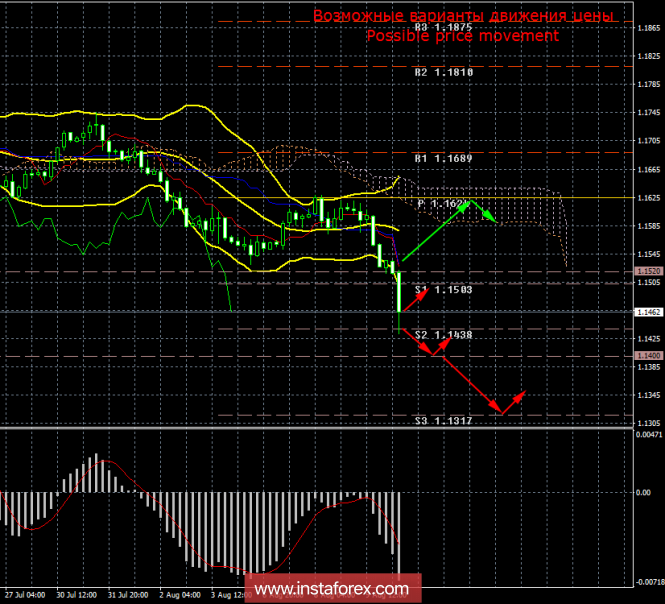This screenshot has height=604, width=665.
Task: Select the S2 1.1438 support label
Action: click(x=444, y=335)
